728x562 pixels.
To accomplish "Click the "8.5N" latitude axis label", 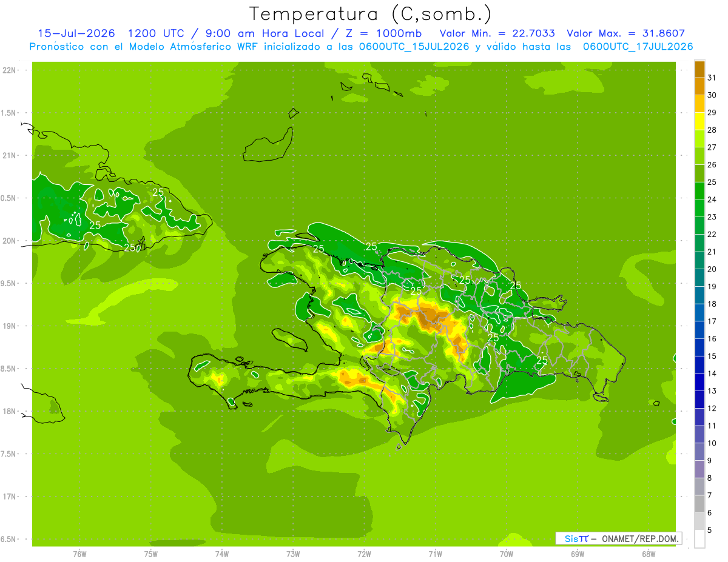I will [9, 369].
